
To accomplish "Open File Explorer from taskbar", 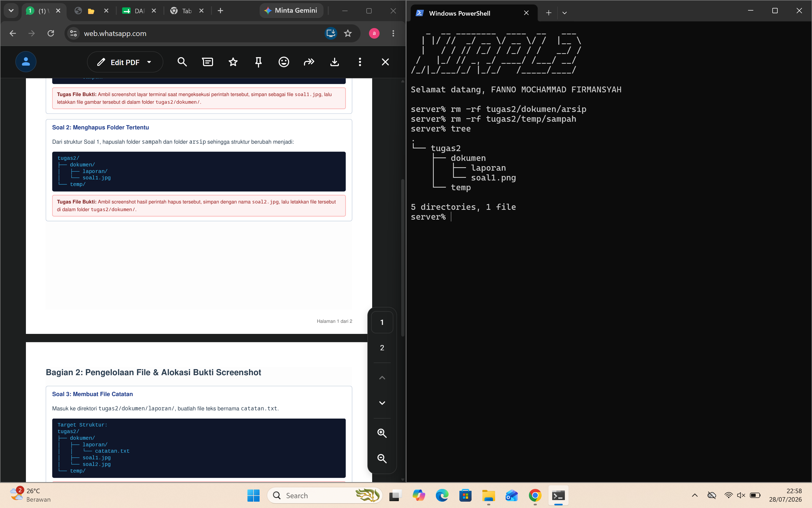I will click(x=488, y=495).
